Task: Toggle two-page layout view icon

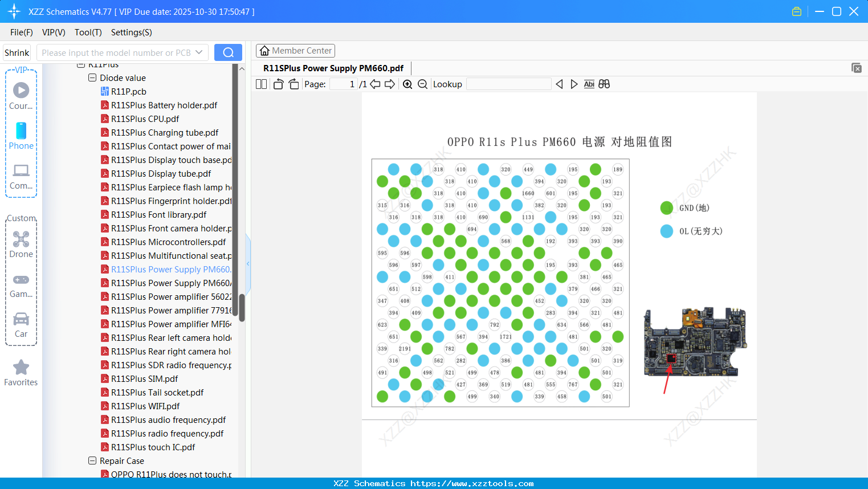Action: [x=261, y=84]
